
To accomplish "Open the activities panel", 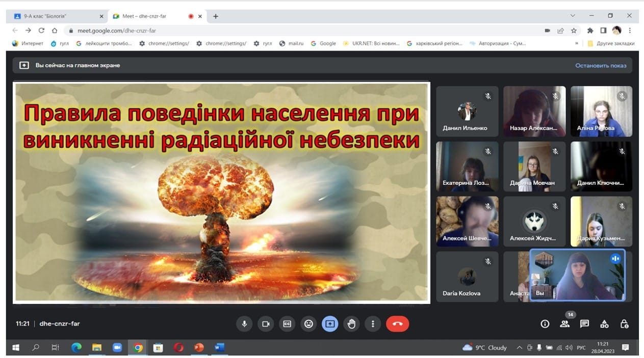I will 604,324.
